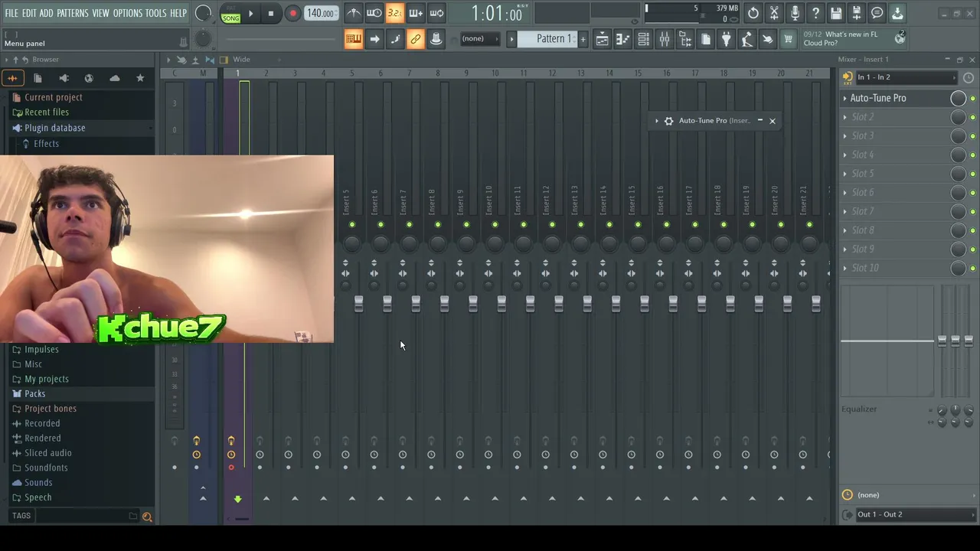Click the Insert 15 volume fader
This screenshot has height=551, width=980.
pos(644,304)
